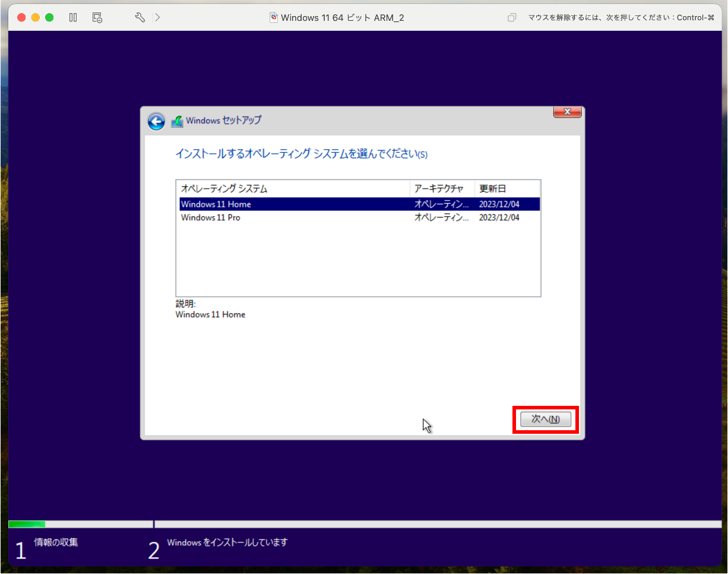Click the architecture cell for Windows 11 Pro
The image size is (728, 574).
tap(442, 217)
